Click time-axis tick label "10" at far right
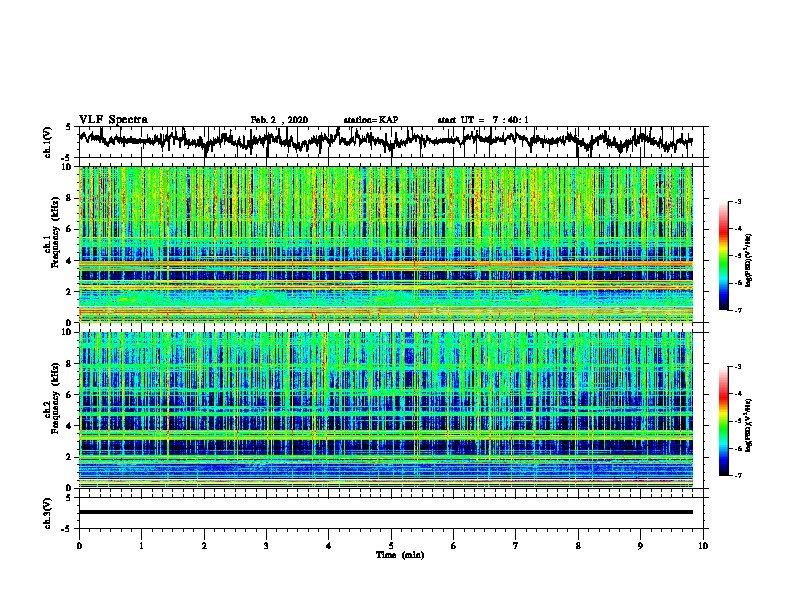792x612 pixels. (x=703, y=546)
